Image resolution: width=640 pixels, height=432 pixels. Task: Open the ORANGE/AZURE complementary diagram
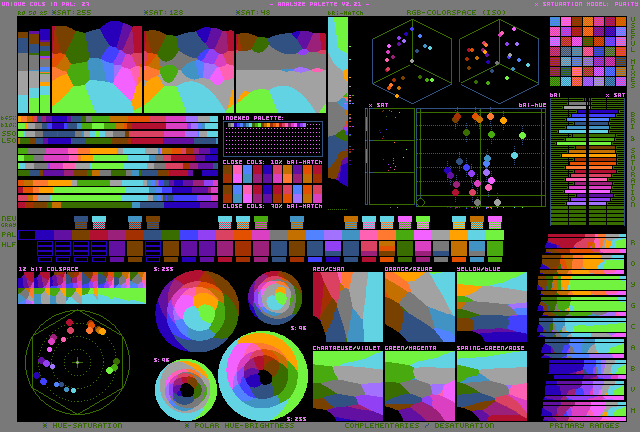pos(420,307)
